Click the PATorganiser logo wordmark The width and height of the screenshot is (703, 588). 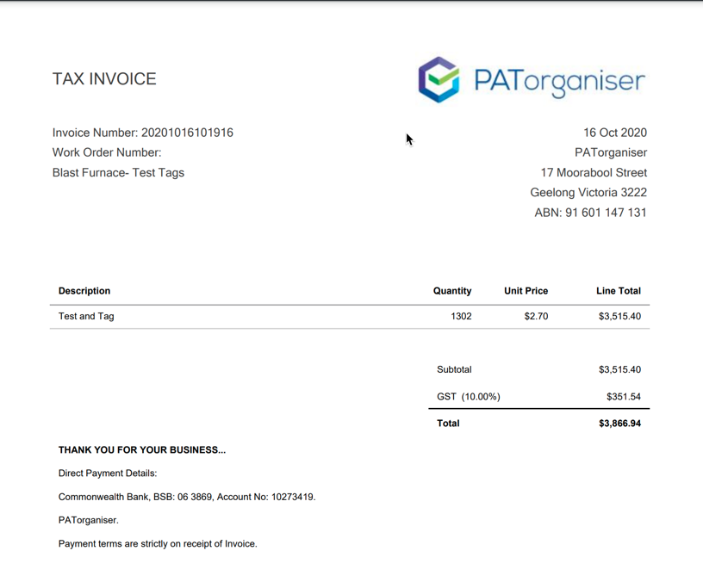click(560, 83)
